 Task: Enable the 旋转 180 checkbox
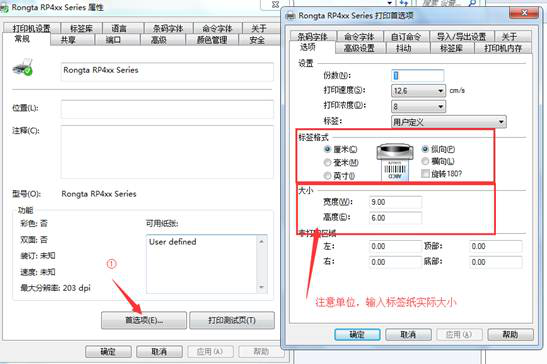tap(425, 174)
